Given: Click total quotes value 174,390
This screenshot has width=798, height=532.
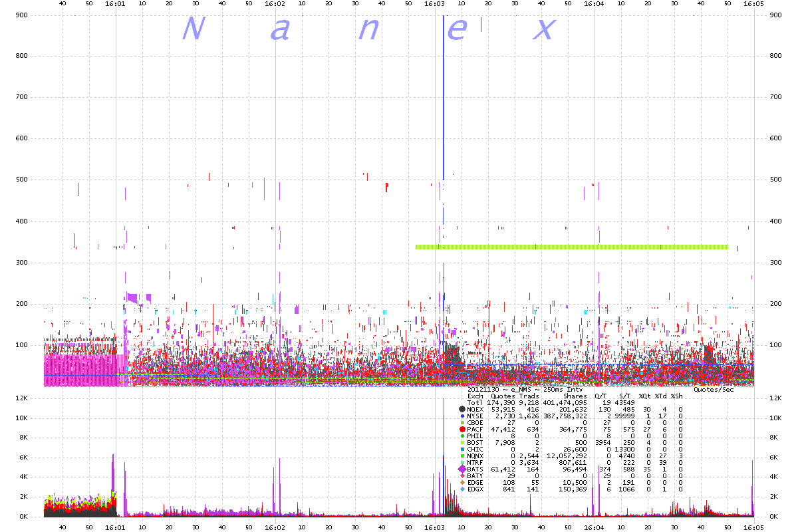Looking at the screenshot, I should tap(501, 402).
